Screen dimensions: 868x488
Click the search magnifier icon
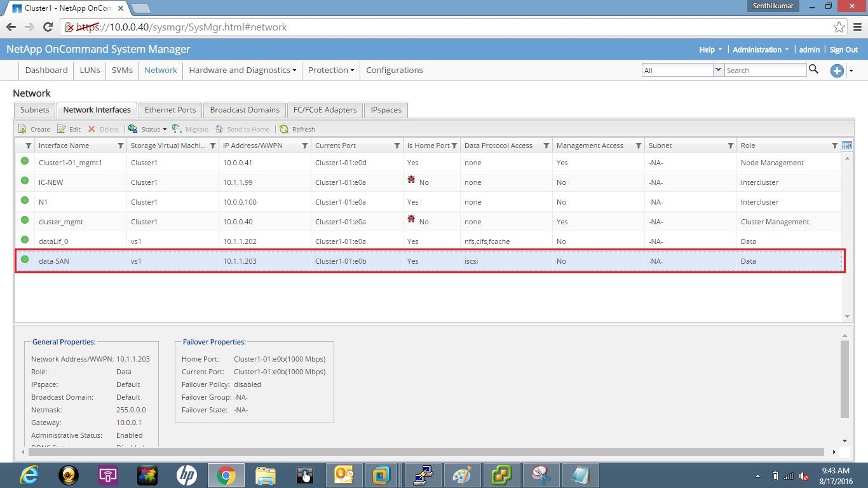pos(814,70)
